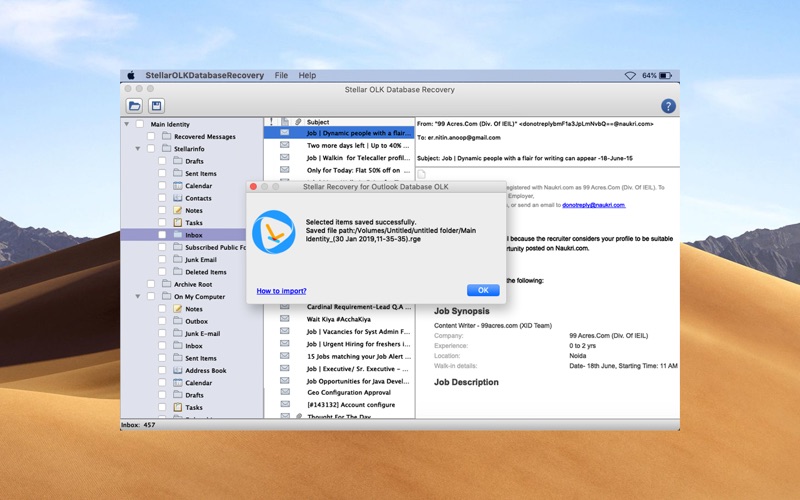Viewport: 800px width, 500px height.
Task: Open the StellarOLKDatabaseRecovery app menu
Action: point(205,76)
